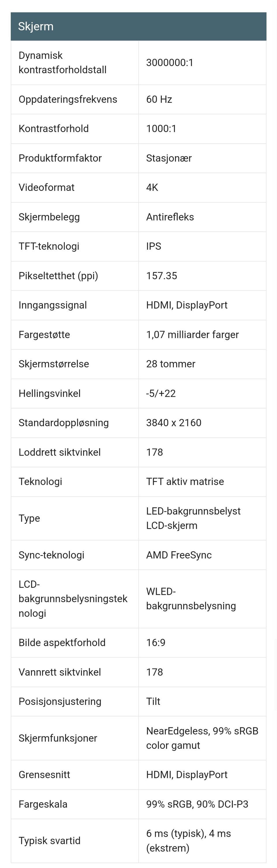Click the 60 Hz refresh rate value
Viewport: 277px width, 868px height.
[x=159, y=99]
